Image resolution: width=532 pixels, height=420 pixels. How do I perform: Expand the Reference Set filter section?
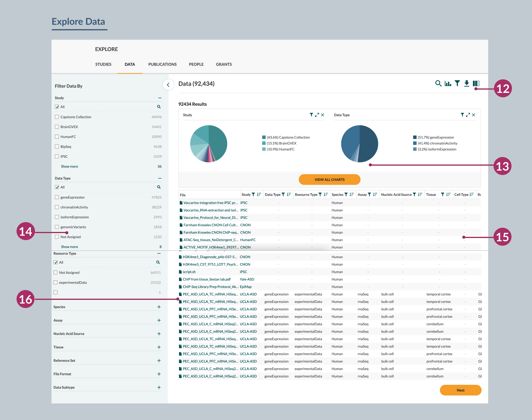pos(159,360)
